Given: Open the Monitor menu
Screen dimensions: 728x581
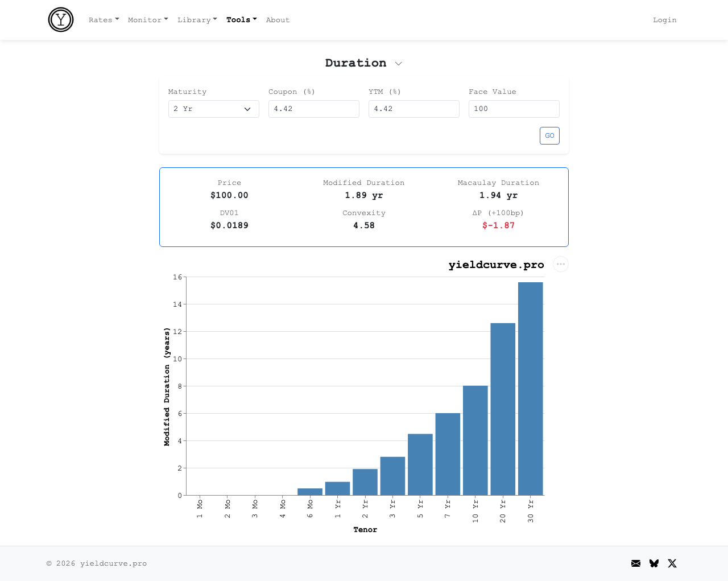Looking at the screenshot, I should tap(148, 20).
